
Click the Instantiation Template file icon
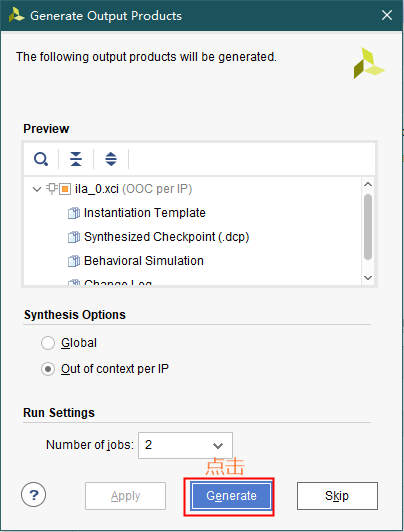[x=74, y=213]
